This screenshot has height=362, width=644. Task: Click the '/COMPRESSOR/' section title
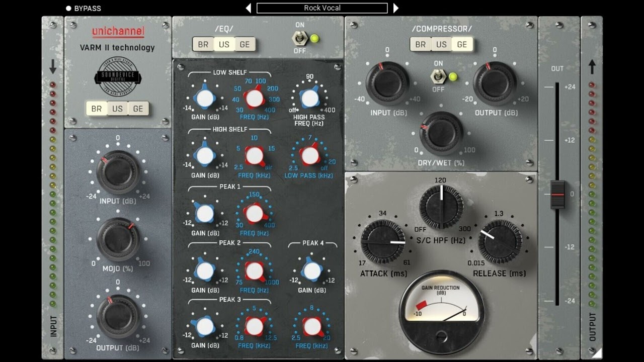(442, 29)
